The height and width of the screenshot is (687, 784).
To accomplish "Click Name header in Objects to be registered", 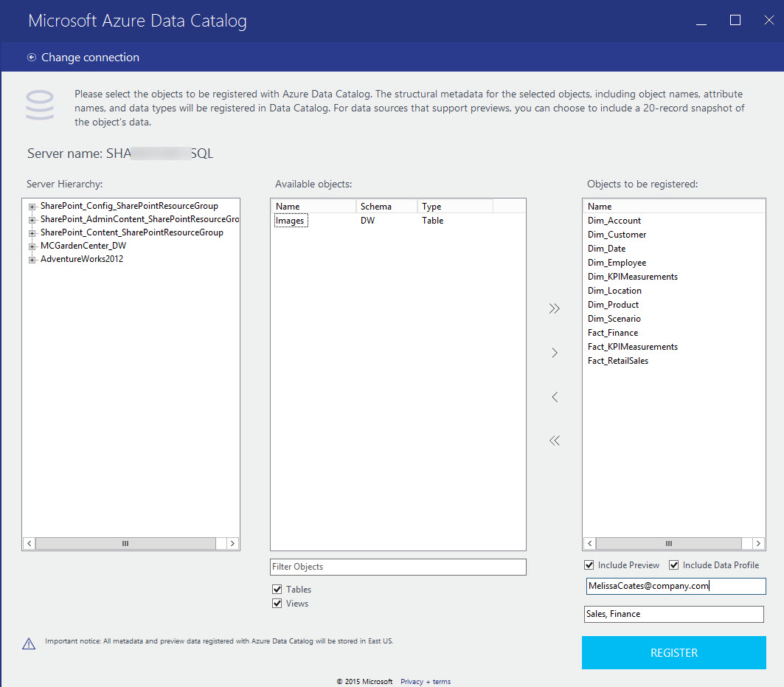I will tap(673, 206).
